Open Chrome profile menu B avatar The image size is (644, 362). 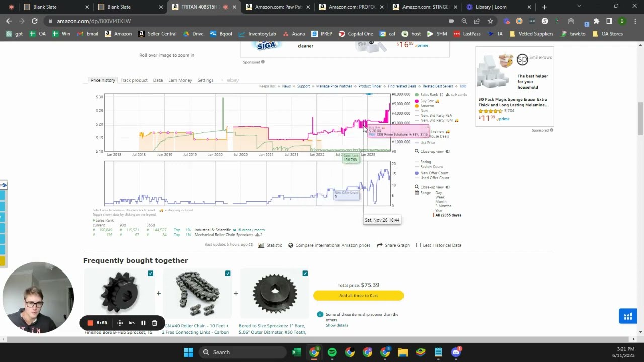(x=622, y=21)
